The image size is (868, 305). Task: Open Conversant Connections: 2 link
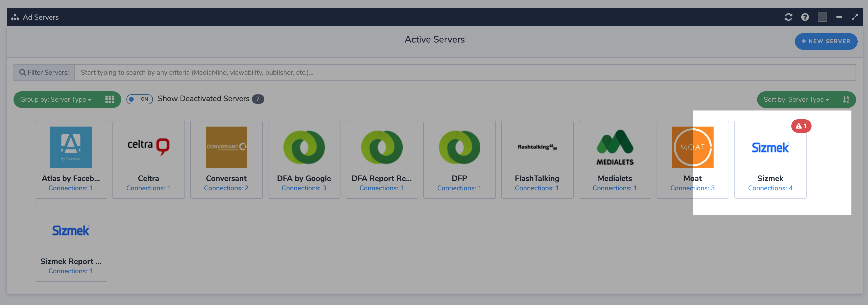tap(226, 188)
